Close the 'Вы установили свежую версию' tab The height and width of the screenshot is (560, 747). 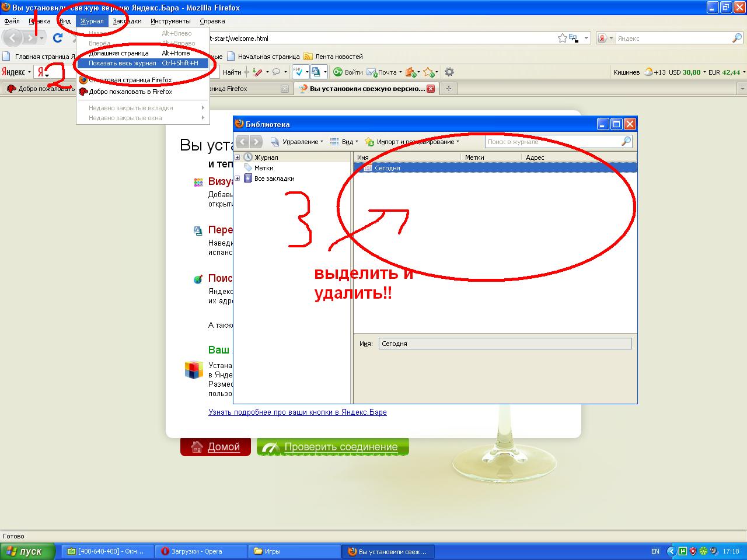(431, 89)
